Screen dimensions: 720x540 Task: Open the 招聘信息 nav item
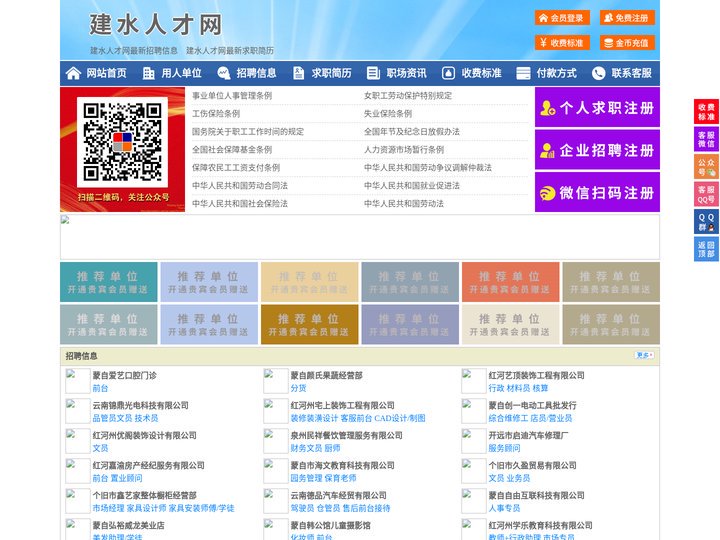click(256, 73)
